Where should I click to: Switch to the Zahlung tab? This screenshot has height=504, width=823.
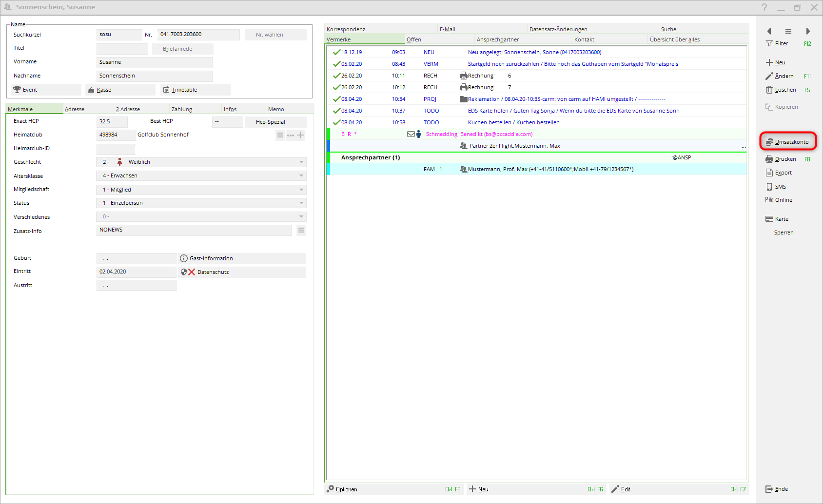(x=182, y=109)
